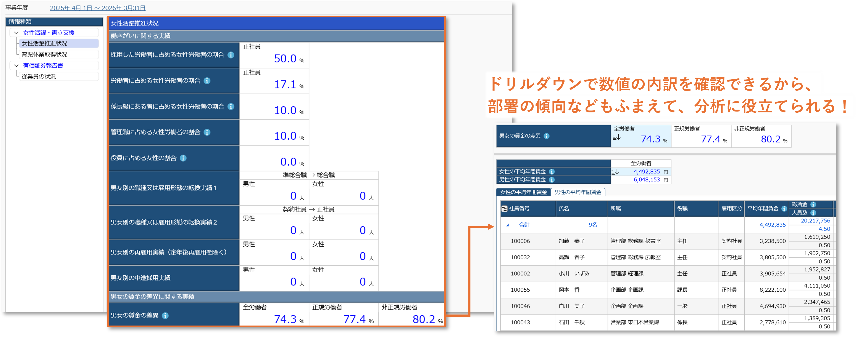Click the 準総合職 → 総合職 header

click(309, 175)
